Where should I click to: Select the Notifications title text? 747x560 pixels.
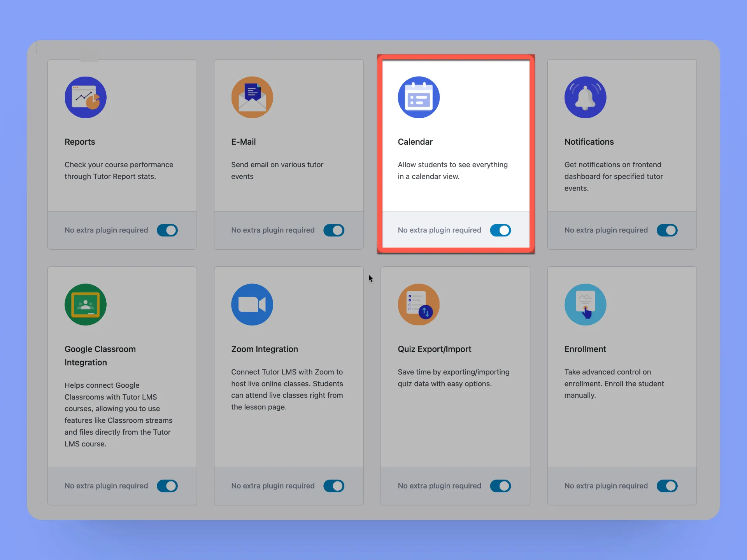589,142
